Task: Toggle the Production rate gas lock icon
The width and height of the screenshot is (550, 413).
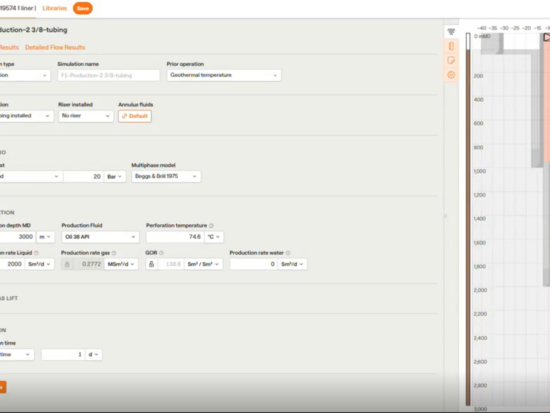Action: pyautogui.click(x=67, y=264)
